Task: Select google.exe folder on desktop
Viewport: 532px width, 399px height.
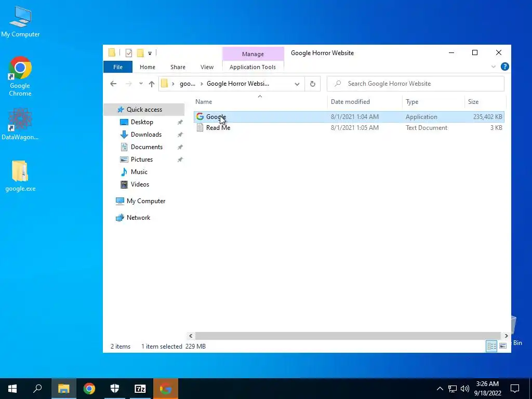Action: click(20, 176)
